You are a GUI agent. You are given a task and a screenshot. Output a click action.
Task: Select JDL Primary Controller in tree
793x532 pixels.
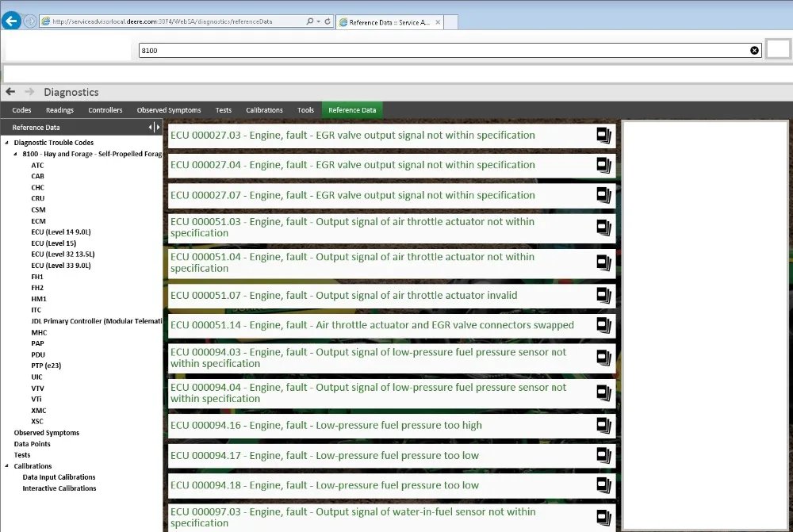[97, 321]
